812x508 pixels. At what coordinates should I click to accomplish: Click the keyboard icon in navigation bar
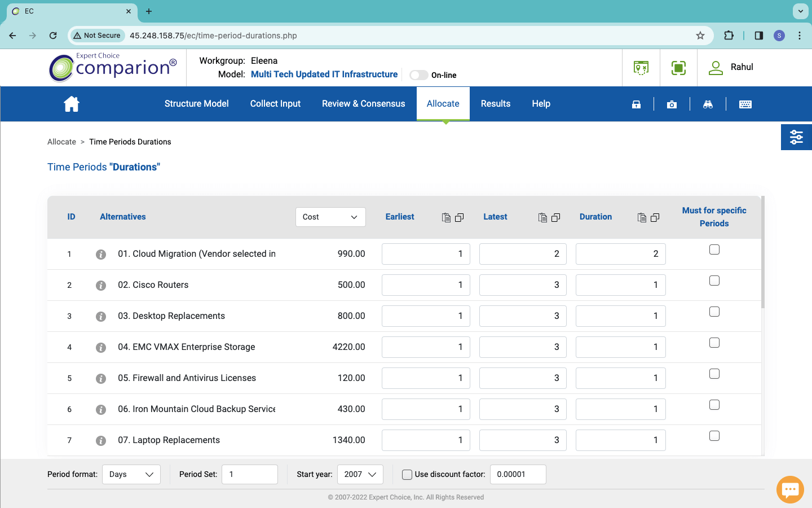coord(745,104)
